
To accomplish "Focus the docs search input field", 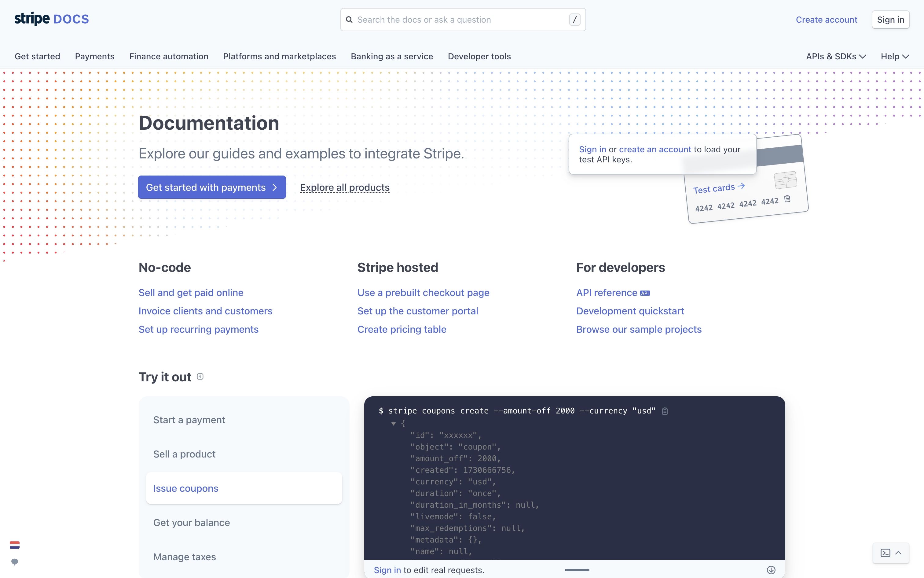I will click(463, 20).
